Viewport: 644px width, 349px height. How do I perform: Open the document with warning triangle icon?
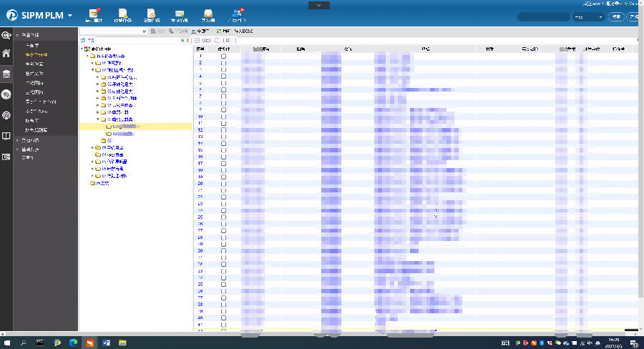(123, 13)
